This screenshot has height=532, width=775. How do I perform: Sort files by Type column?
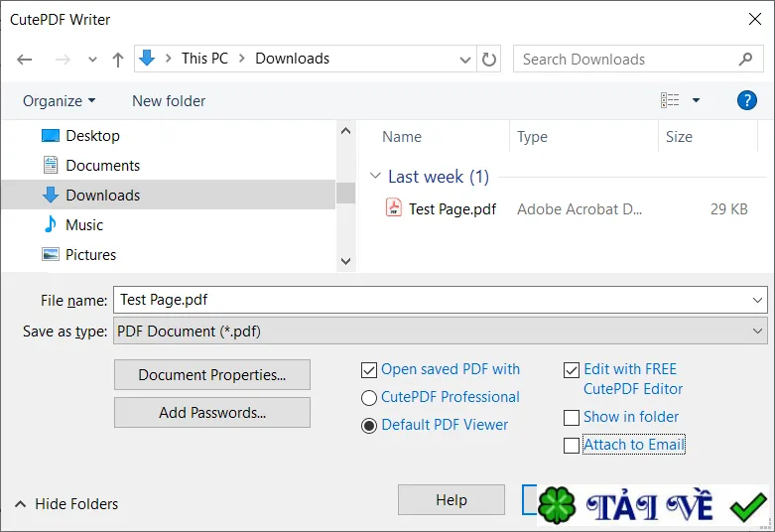point(532,136)
